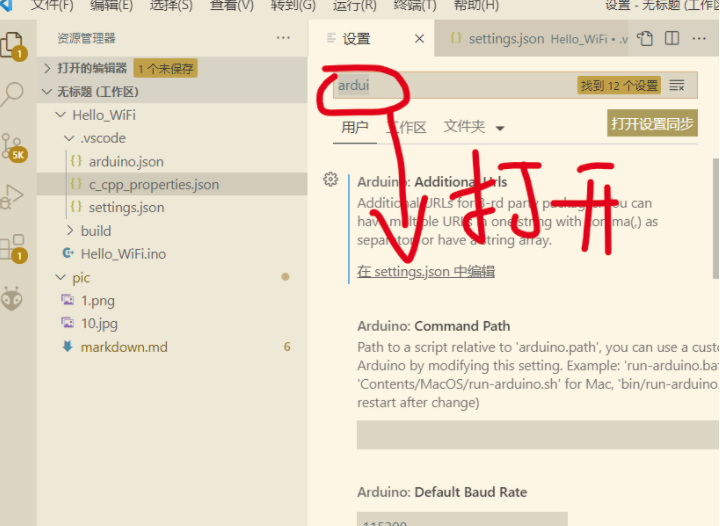Clear settings search filter icon
The width and height of the screenshot is (723, 526).
[677, 85]
